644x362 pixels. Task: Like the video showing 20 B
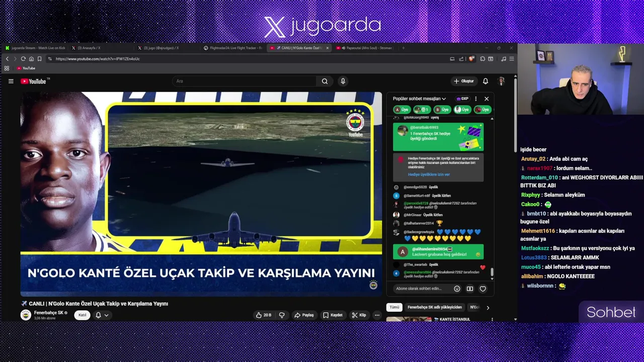(x=263, y=315)
